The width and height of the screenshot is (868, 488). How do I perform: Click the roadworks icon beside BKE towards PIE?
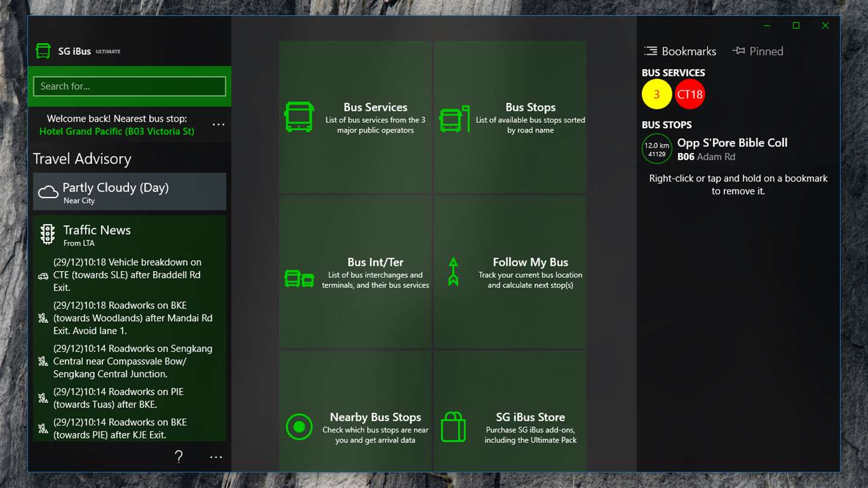pos(43,429)
